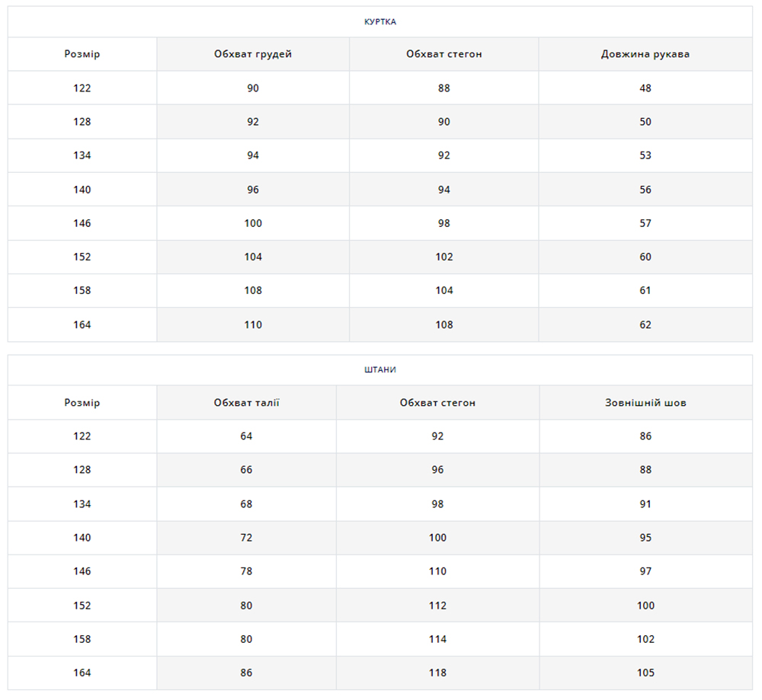The image size is (762, 700).
Task: Click the КУРТКА table title
Action: click(380, 22)
